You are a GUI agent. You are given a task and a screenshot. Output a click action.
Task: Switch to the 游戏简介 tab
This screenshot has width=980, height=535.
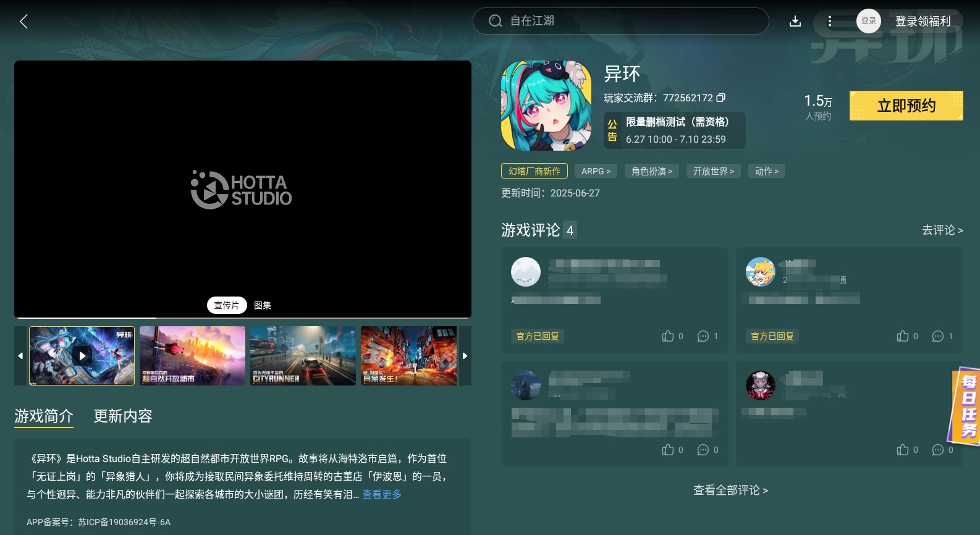(44, 416)
